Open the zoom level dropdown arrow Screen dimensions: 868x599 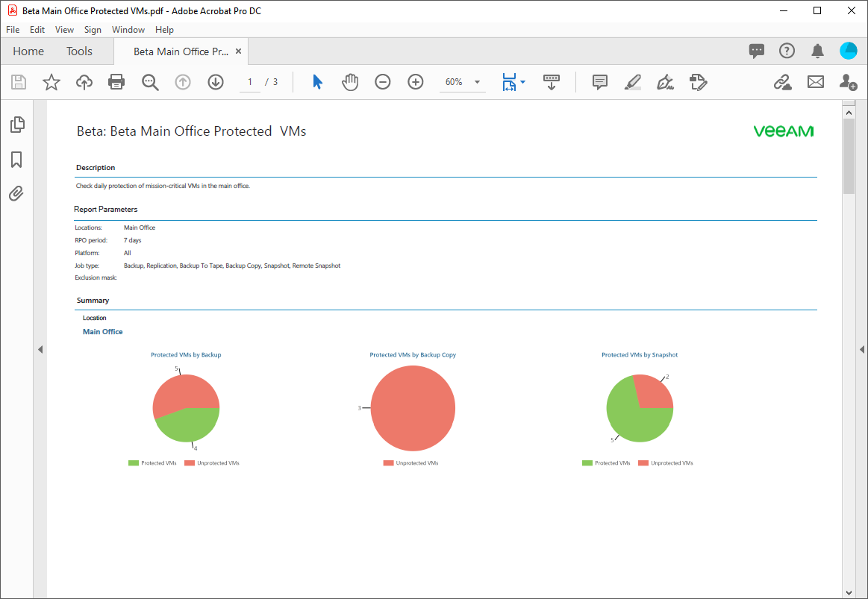[477, 82]
